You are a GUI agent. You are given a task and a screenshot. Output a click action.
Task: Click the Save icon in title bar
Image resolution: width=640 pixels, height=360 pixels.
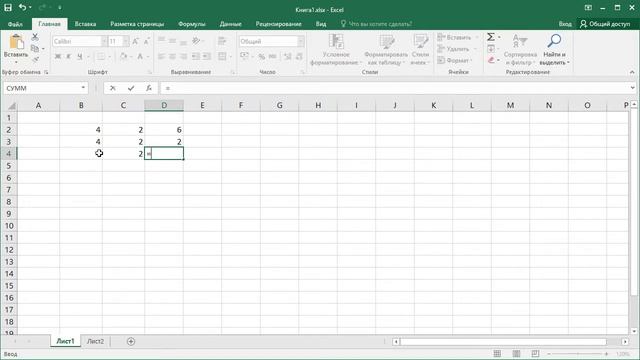(8, 8)
